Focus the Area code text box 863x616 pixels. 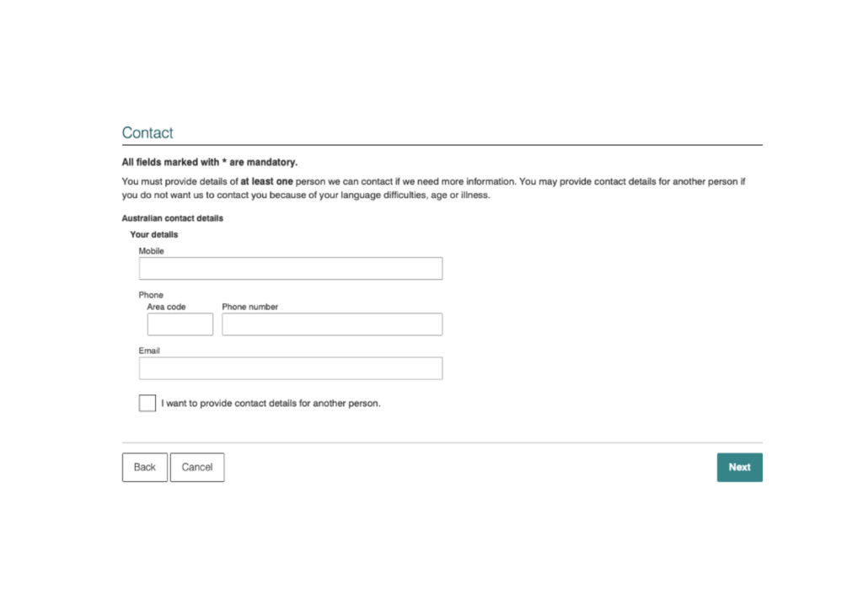180,324
